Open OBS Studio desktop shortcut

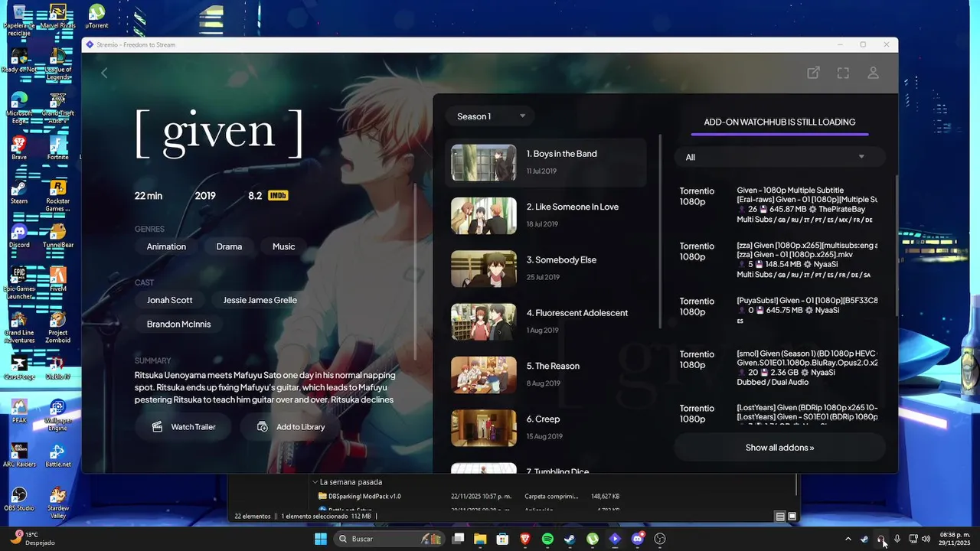coord(19,499)
